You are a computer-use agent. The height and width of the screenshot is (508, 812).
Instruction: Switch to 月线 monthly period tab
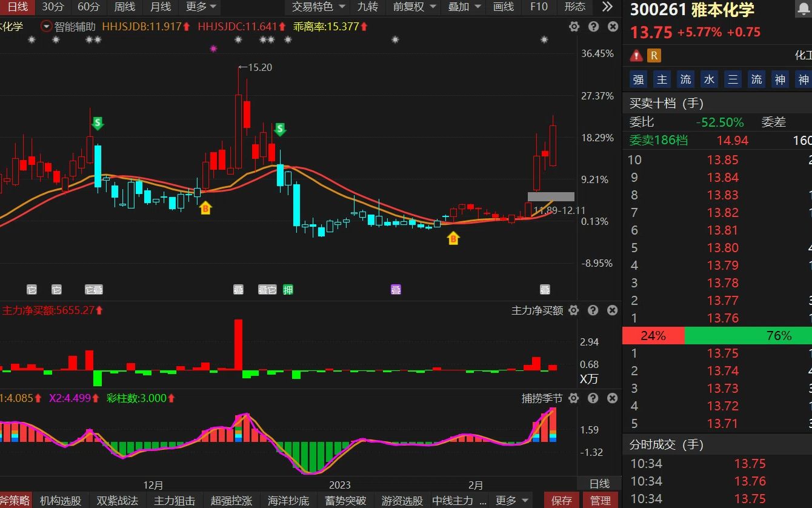click(160, 7)
